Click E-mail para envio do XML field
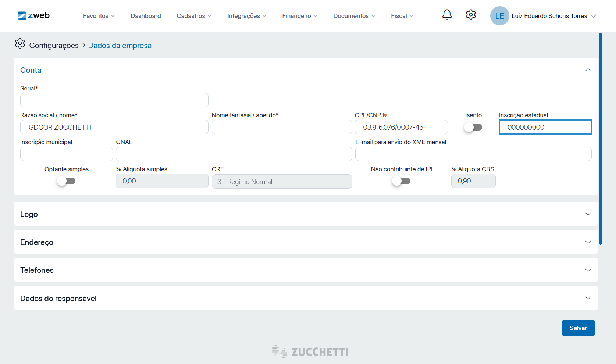 click(x=473, y=154)
